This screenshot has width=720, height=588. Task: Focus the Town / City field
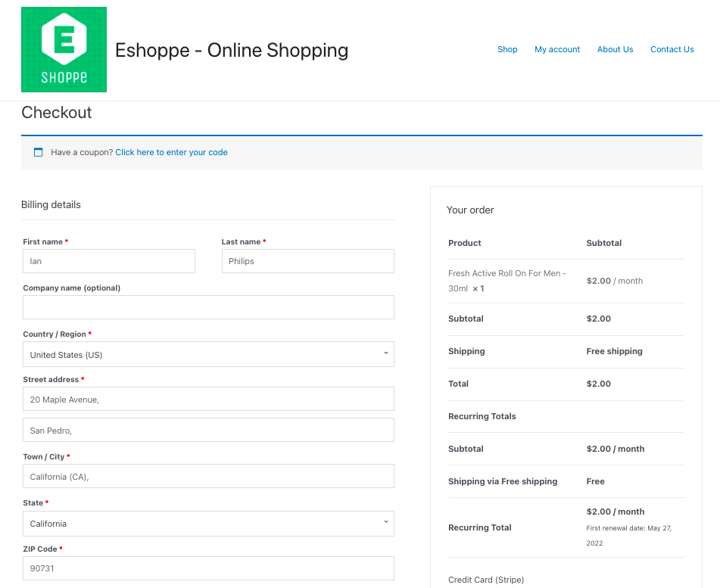click(x=208, y=476)
